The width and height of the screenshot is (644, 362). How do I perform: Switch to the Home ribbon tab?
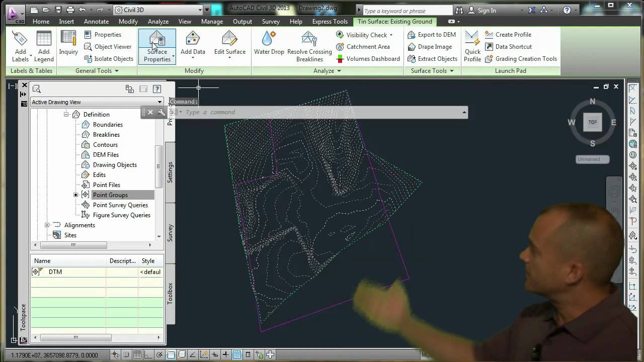point(41,22)
